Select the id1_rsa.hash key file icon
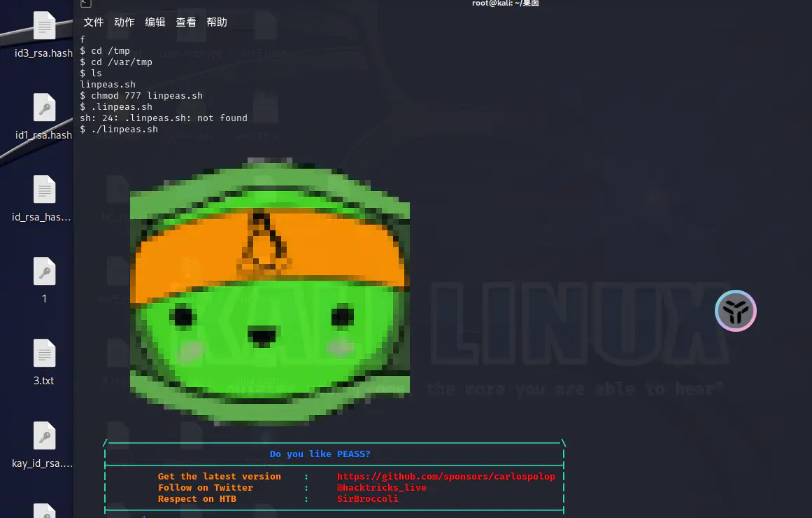The height and width of the screenshot is (518, 812). 45,107
